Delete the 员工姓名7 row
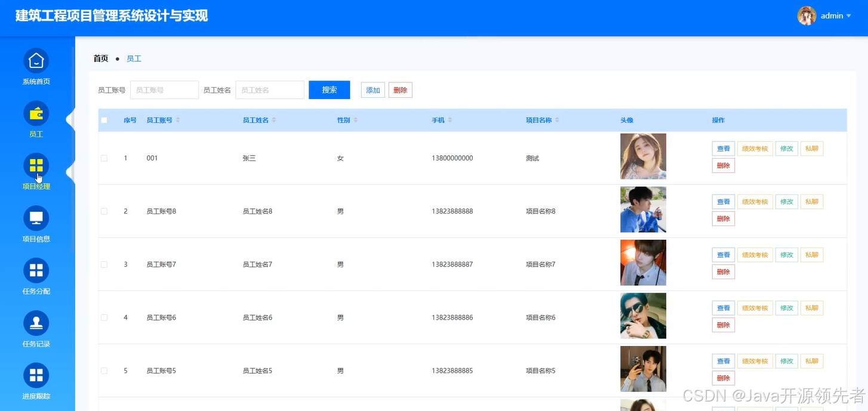The height and width of the screenshot is (411, 868). [x=724, y=272]
